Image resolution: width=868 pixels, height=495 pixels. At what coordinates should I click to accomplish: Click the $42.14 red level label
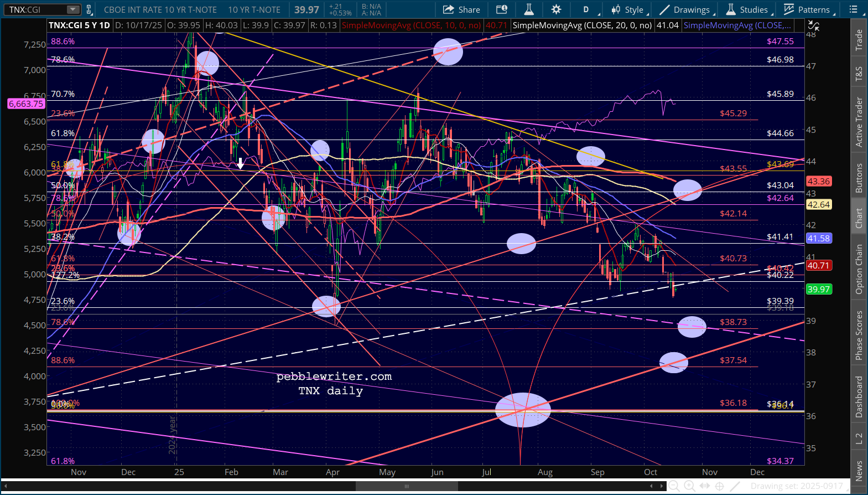(x=733, y=214)
